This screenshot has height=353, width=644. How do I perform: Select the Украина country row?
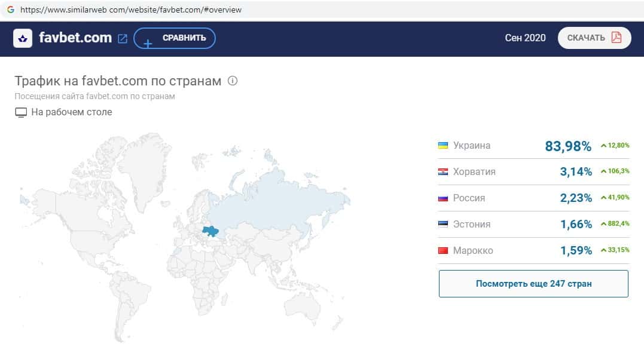click(x=533, y=146)
